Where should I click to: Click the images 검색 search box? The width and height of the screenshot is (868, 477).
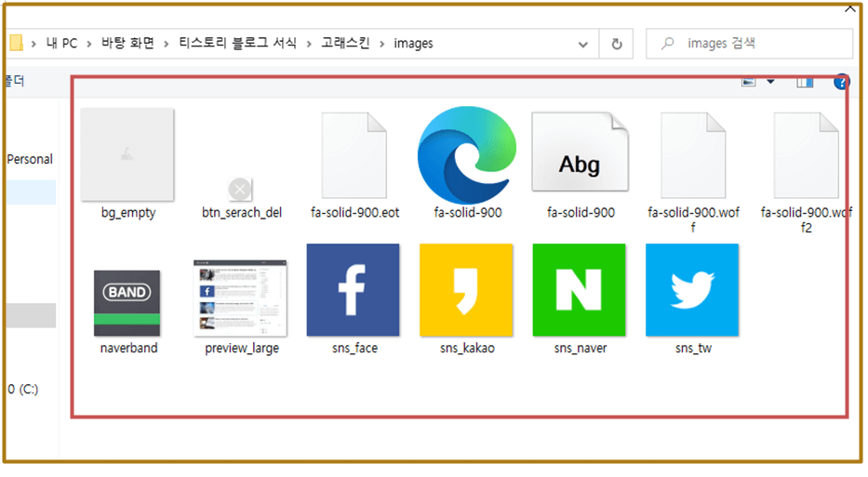(750, 43)
